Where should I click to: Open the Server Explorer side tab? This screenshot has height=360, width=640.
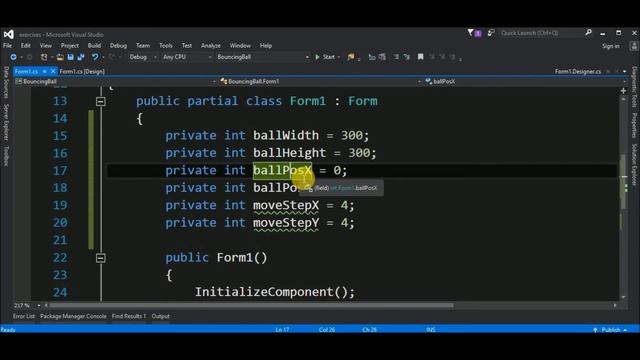6,122
